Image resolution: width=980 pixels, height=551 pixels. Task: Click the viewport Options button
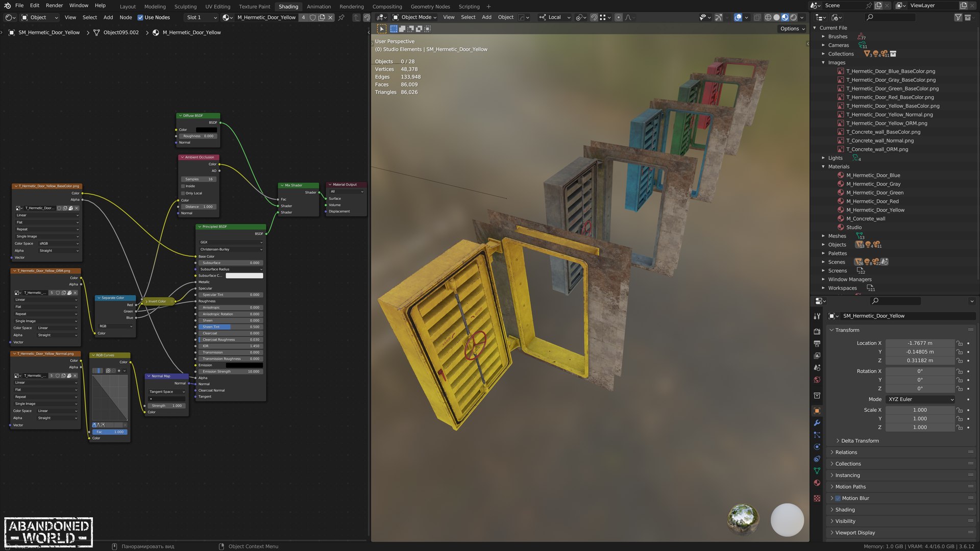click(792, 29)
